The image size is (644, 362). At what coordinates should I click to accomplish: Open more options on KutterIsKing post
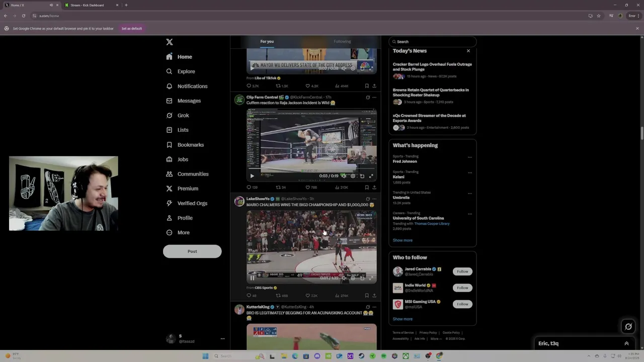point(374,307)
